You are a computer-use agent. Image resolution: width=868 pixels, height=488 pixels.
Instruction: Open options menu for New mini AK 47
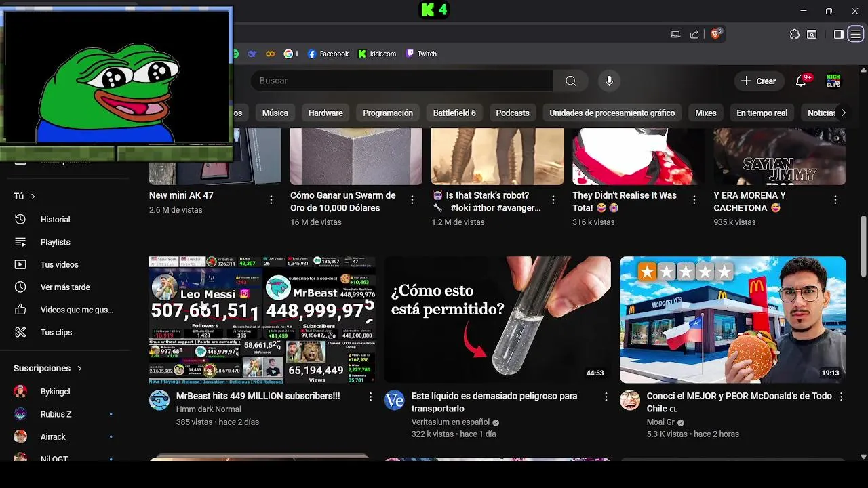coord(271,200)
